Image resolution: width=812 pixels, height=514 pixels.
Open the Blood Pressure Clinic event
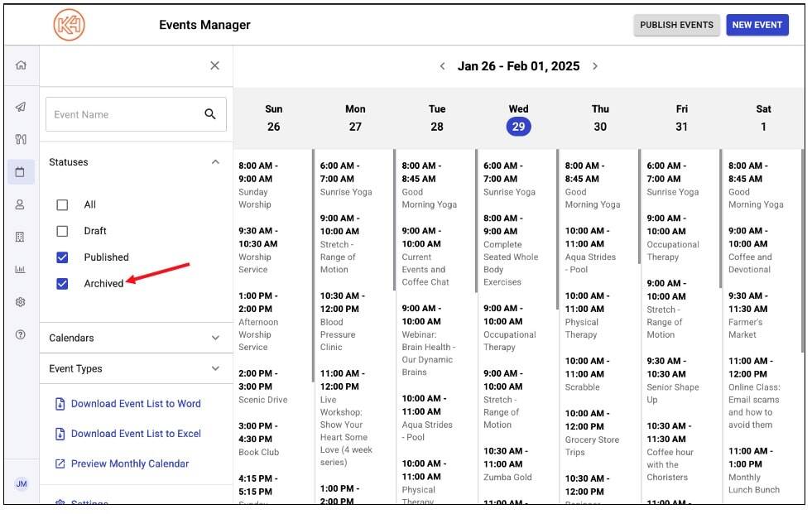(342, 321)
